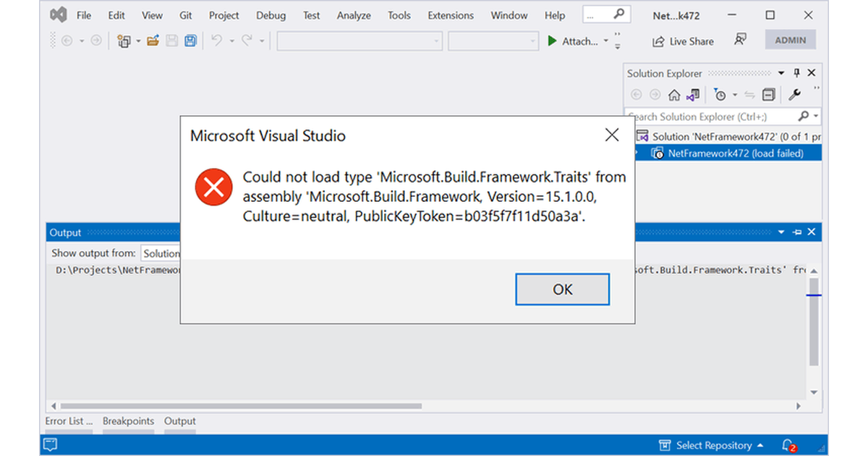Toggle Pending Changes Filter in Solution Explorer
868x456 pixels.
tap(720, 94)
